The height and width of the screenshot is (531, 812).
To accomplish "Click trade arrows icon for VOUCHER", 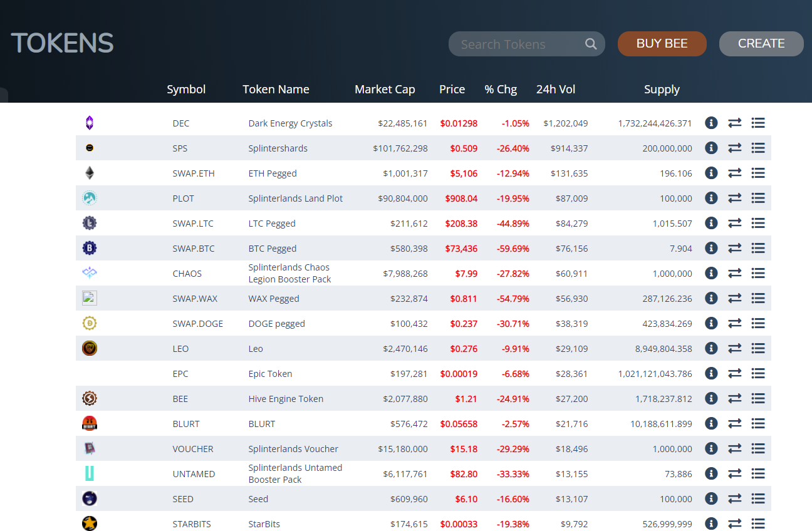I will pyautogui.click(x=735, y=448).
